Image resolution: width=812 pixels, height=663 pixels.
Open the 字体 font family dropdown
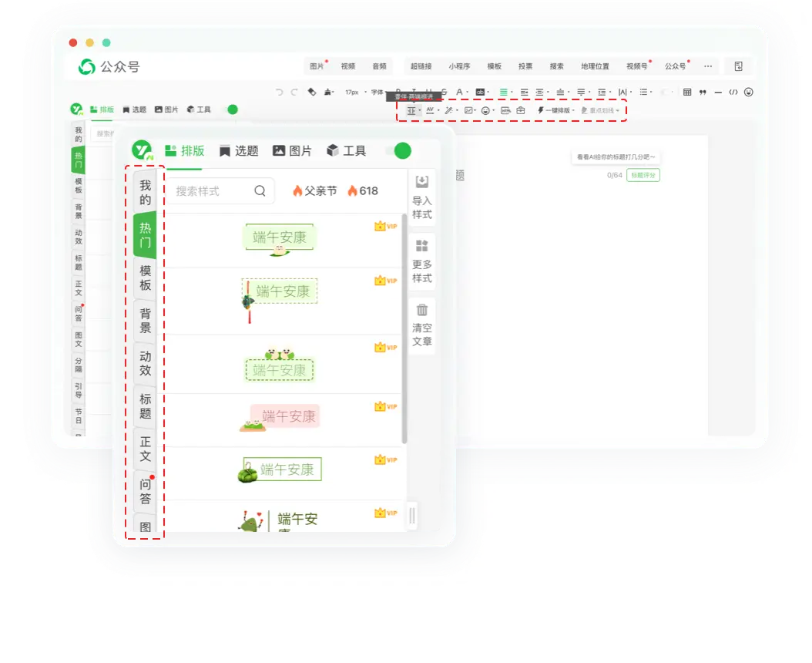click(x=377, y=93)
